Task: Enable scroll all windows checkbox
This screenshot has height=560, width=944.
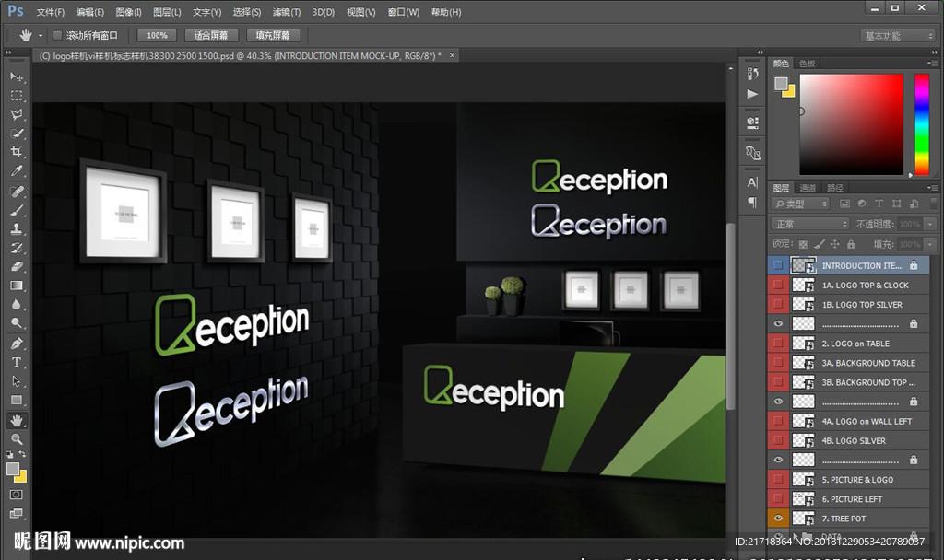Action: (57, 36)
